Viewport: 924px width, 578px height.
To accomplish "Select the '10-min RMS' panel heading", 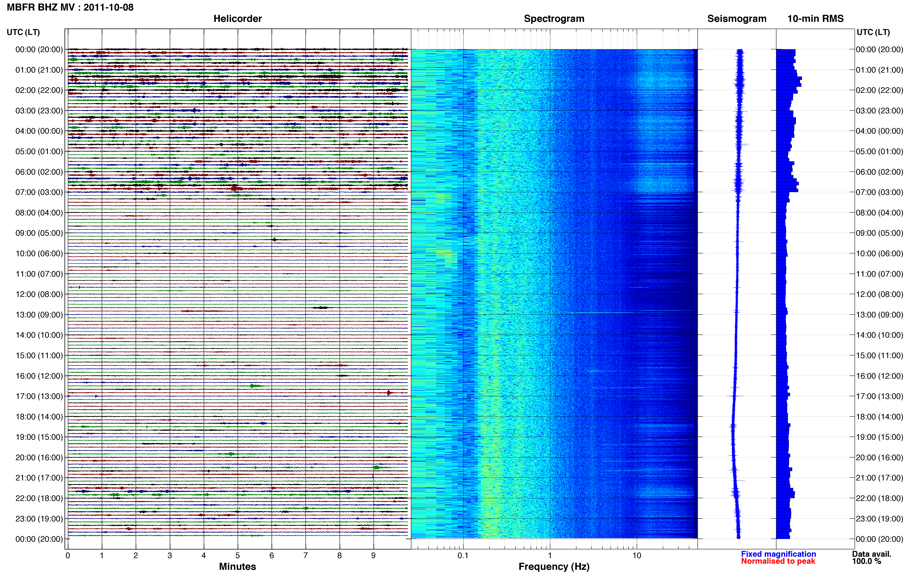I will coord(816,19).
